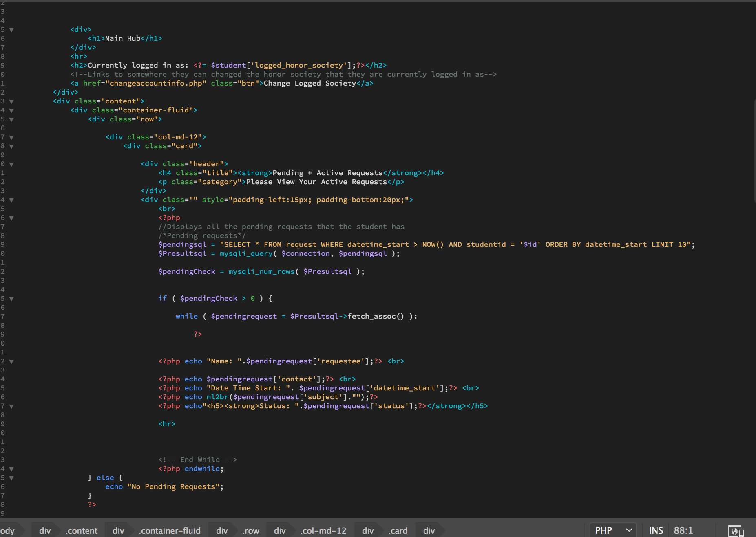
Task: Toggle the INS insert mode indicator
Action: 656,530
